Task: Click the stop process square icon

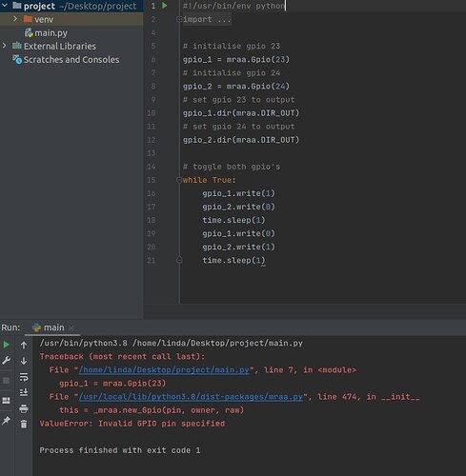Action: tap(6, 380)
